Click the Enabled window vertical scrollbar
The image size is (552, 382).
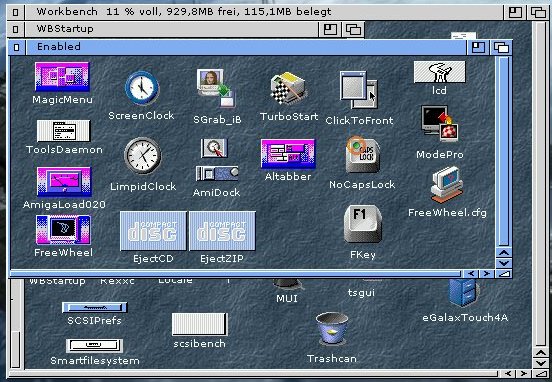pyautogui.click(x=504, y=151)
